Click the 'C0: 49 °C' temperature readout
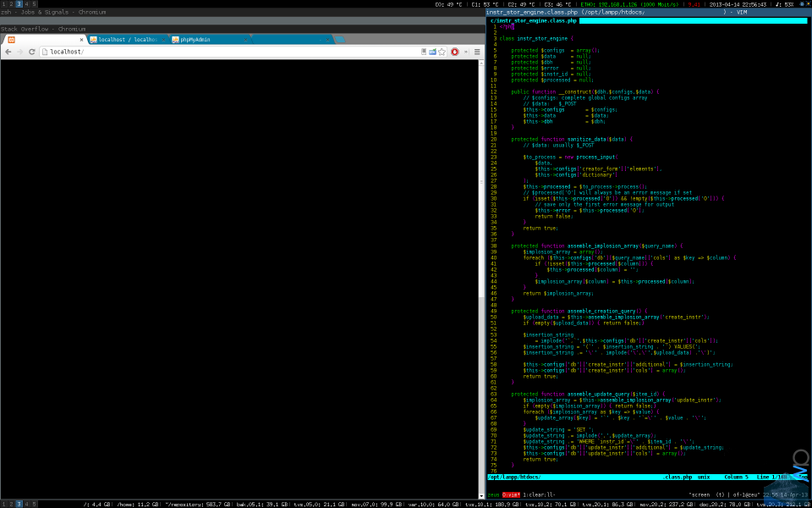The width and height of the screenshot is (812, 508). 448,4
